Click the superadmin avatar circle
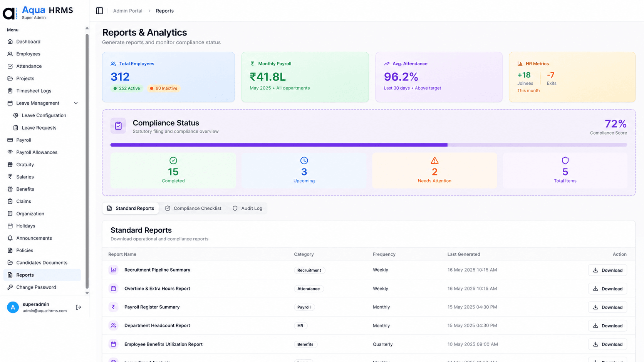The height and width of the screenshot is (362, 644). [13, 307]
